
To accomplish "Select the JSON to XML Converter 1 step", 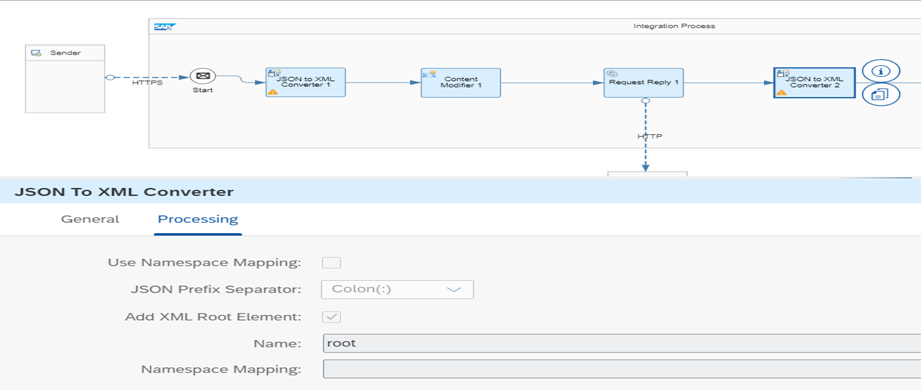I will click(x=305, y=82).
